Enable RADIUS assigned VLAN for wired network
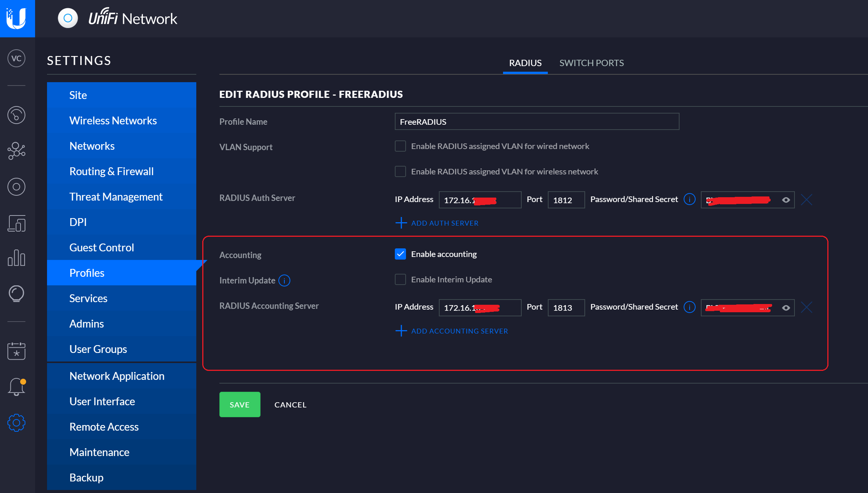The width and height of the screenshot is (868, 493). point(400,146)
